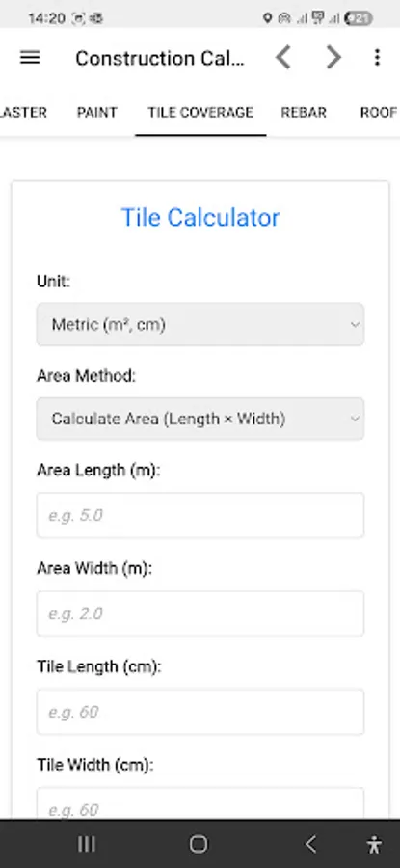
Task: Switch to the Paint tab
Action: (96, 113)
